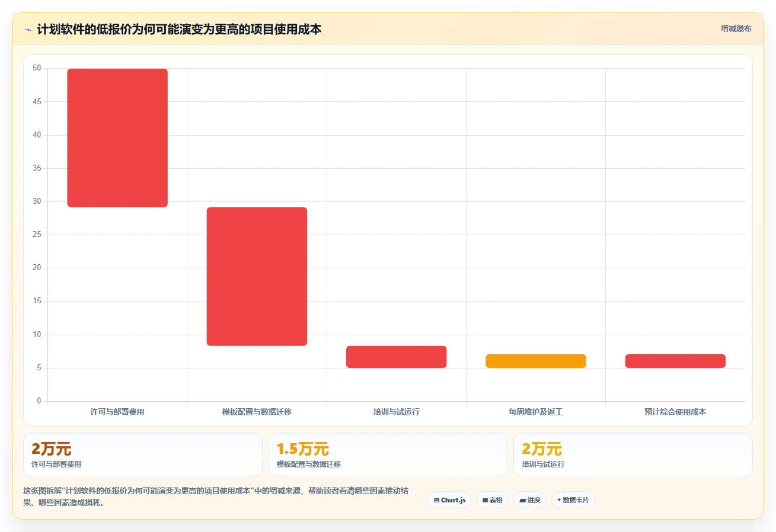Open the 2万元 许可与部署费用 data card
Viewport: 776px width, 532px height.
(143, 454)
